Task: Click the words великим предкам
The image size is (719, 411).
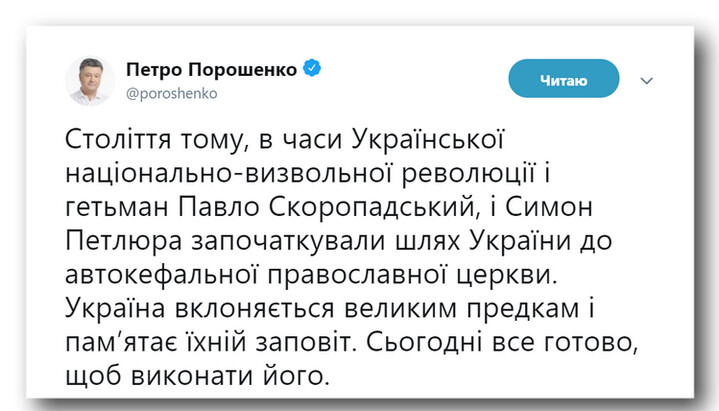Action: pyautogui.click(x=462, y=309)
